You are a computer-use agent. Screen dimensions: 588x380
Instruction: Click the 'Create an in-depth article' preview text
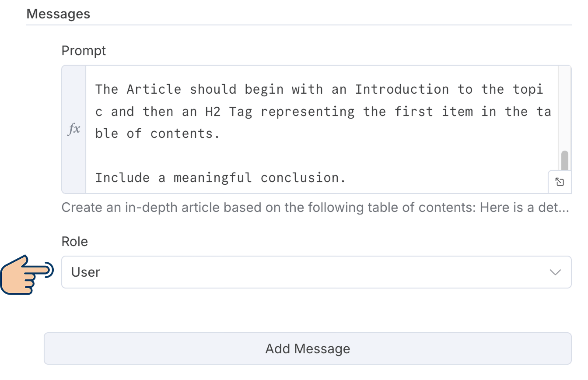pyautogui.click(x=315, y=207)
